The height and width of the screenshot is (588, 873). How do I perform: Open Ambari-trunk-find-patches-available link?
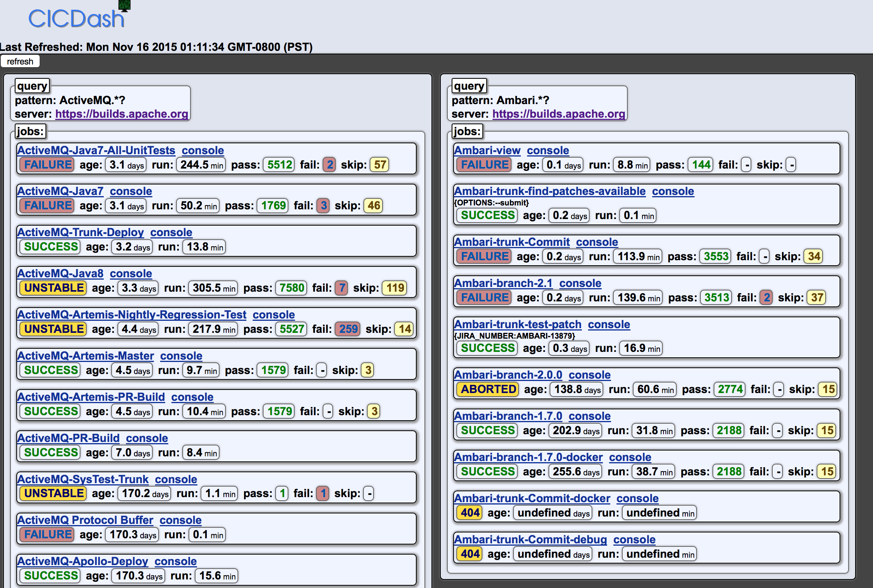(x=550, y=191)
